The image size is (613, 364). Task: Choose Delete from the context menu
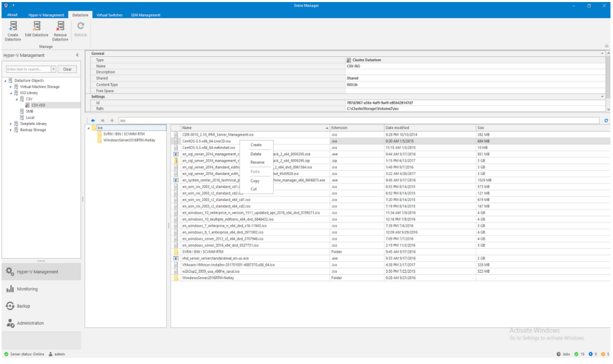click(x=256, y=154)
